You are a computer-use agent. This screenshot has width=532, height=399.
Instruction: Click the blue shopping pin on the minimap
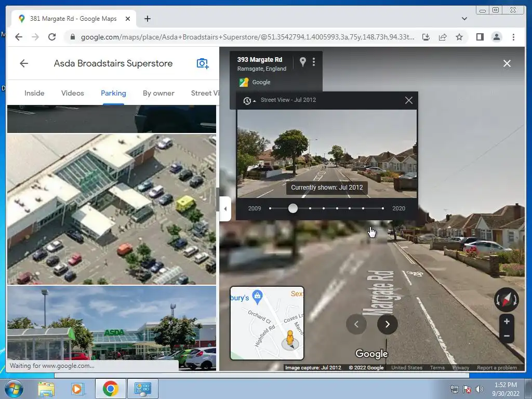point(258,296)
